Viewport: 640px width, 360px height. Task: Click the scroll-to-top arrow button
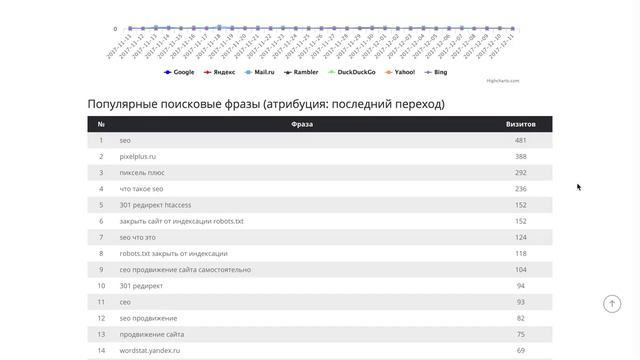pos(612,304)
